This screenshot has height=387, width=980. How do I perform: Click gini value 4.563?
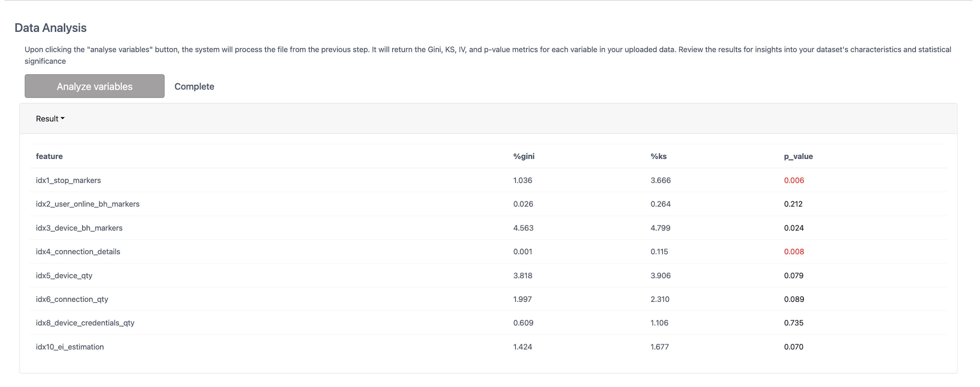pos(523,227)
